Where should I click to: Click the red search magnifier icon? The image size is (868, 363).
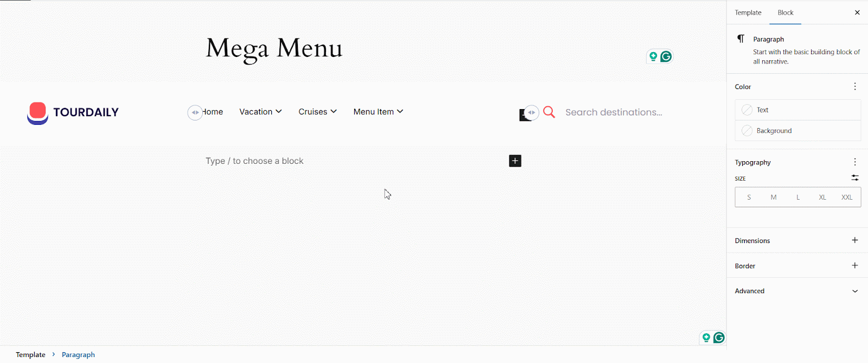(549, 112)
